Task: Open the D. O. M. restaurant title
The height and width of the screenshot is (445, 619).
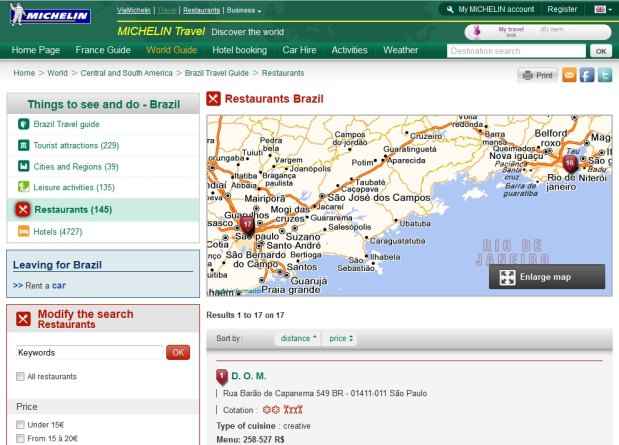Action: tap(248, 376)
